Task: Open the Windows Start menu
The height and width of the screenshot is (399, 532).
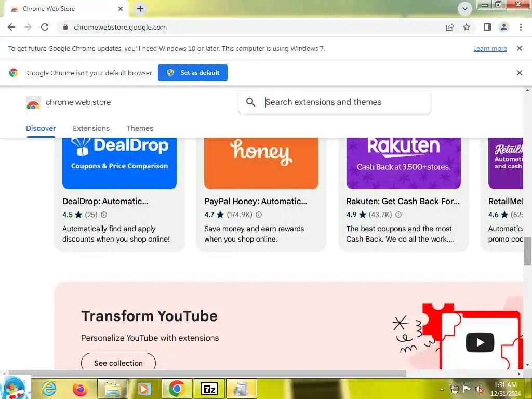Action: click(x=14, y=389)
